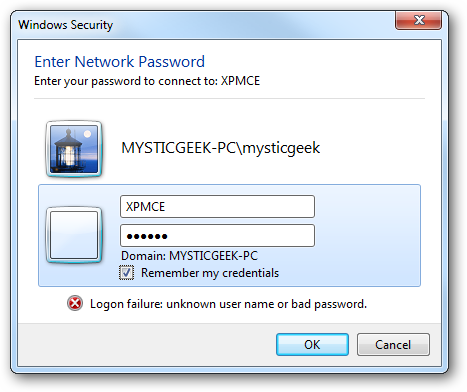
Task: Click the blank user picture tile
Action: click(74, 235)
